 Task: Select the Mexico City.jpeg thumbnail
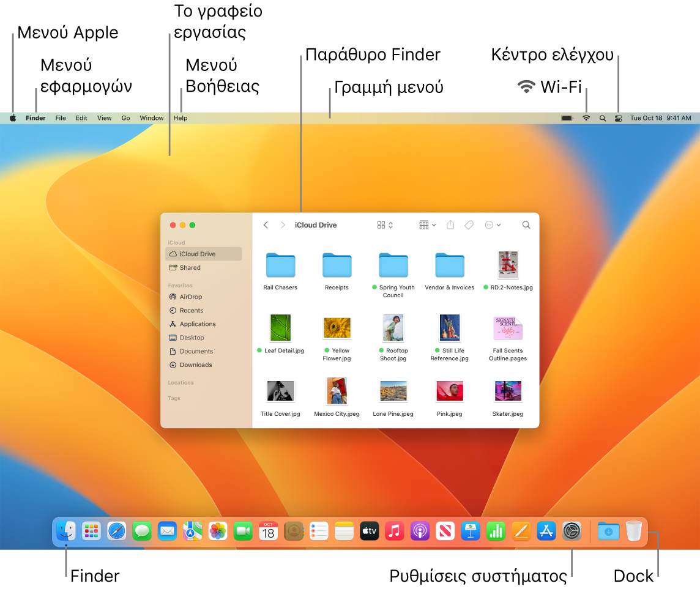pyautogui.click(x=337, y=391)
